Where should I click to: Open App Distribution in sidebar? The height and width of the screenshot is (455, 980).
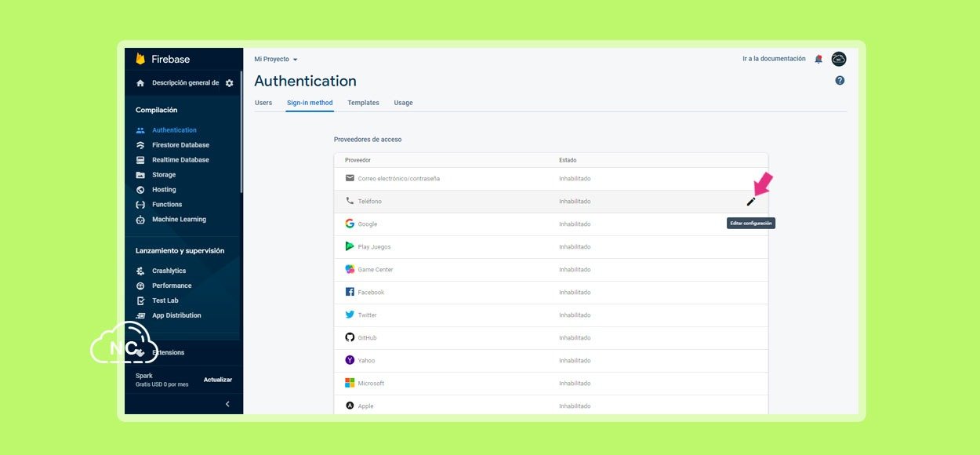176,315
